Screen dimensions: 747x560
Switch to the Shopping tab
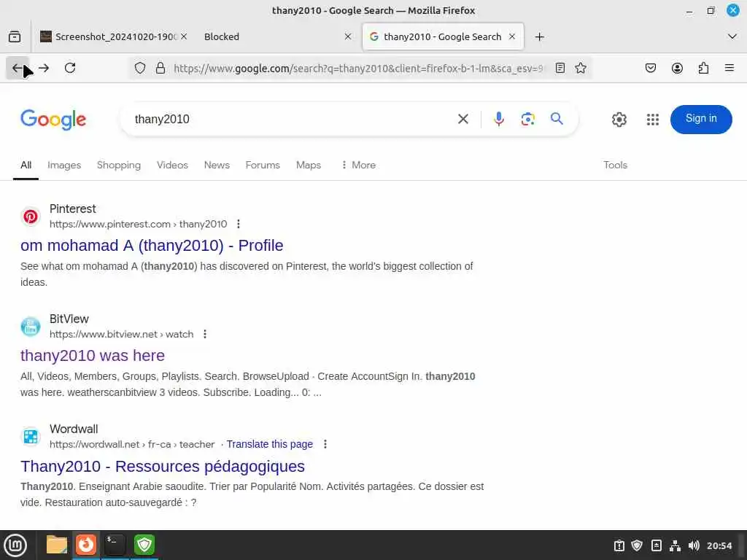pyautogui.click(x=119, y=165)
